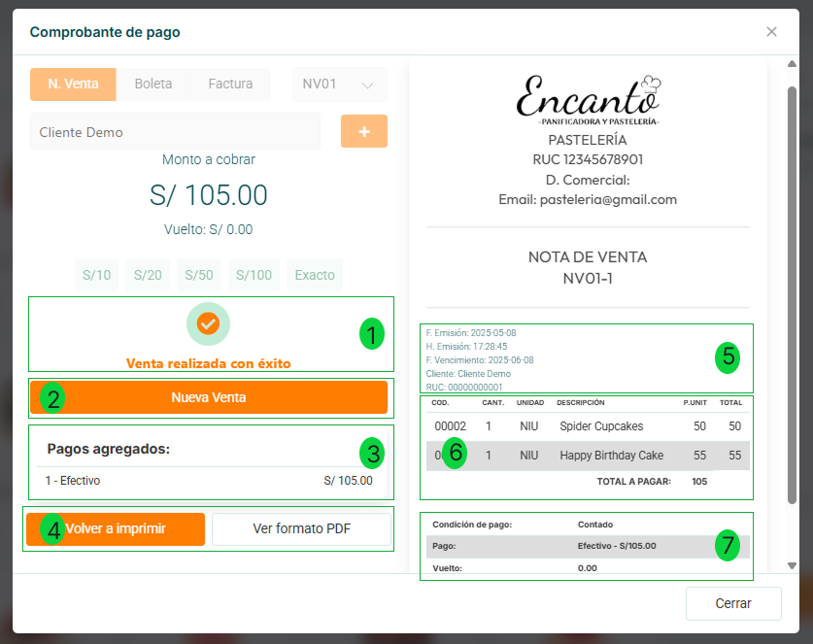Select the S/50 quick amount
The width and height of the screenshot is (813, 644).
coord(198,275)
